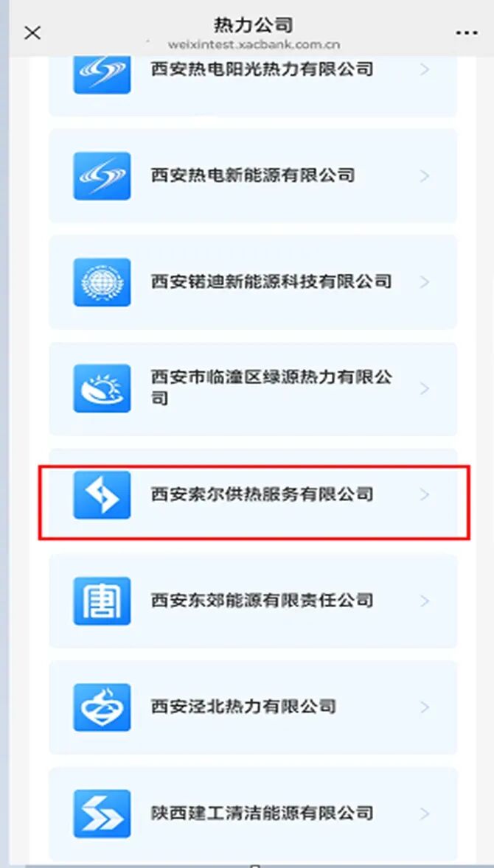
Task: Open chevron next to 西安泾北热力有限公司
Action: click(x=425, y=707)
